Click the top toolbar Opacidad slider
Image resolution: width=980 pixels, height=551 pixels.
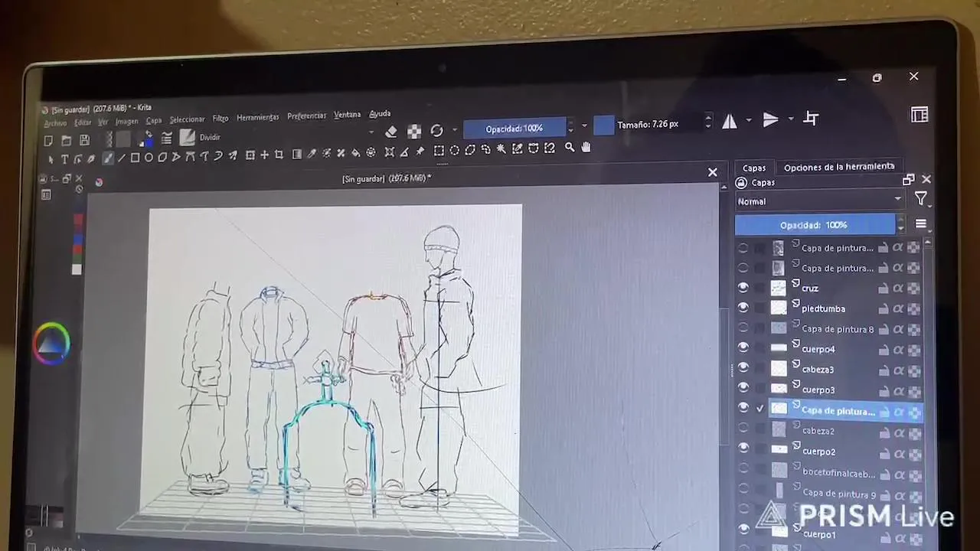pos(514,128)
